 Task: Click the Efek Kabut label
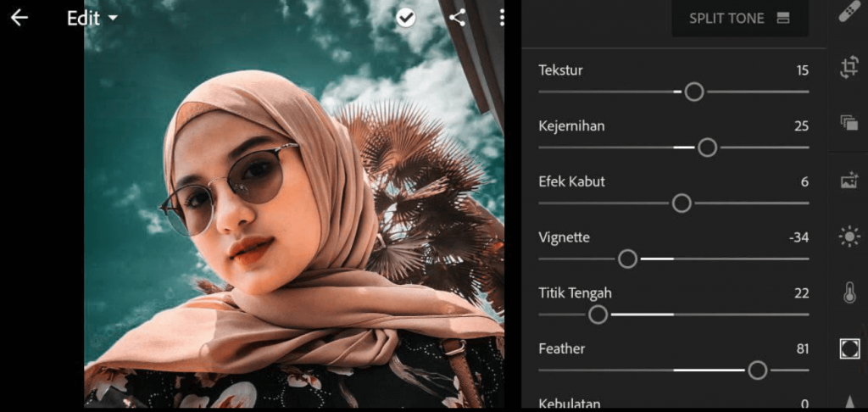pos(572,181)
